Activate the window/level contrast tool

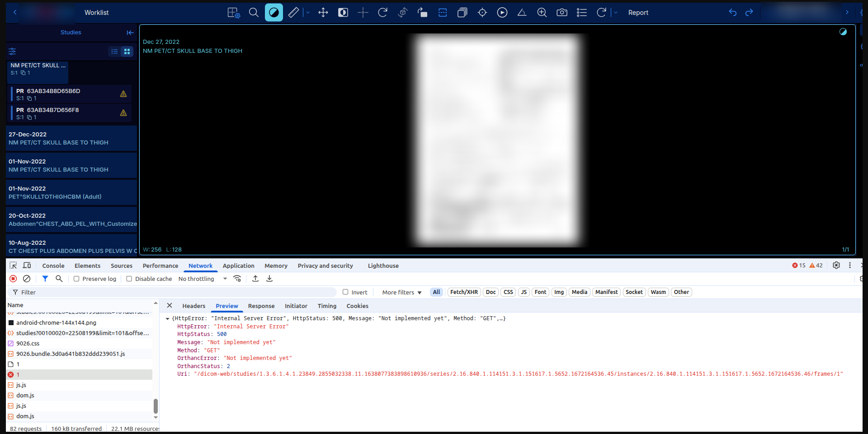(274, 13)
